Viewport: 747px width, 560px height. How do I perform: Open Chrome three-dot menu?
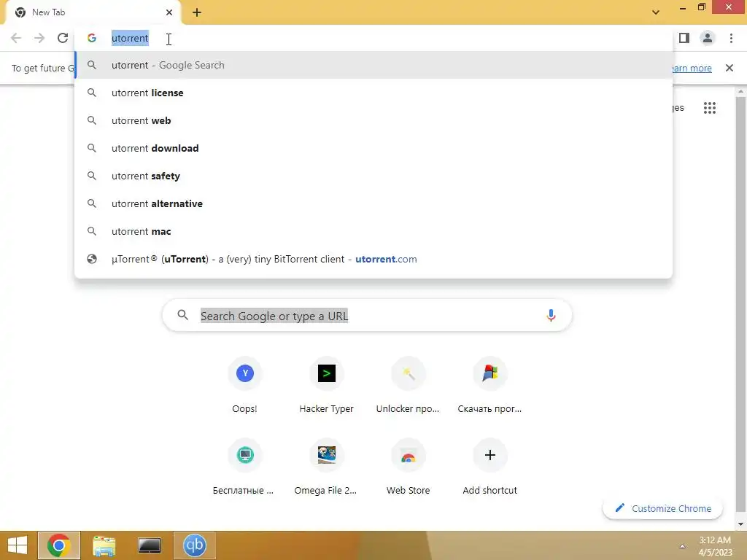pos(731,38)
